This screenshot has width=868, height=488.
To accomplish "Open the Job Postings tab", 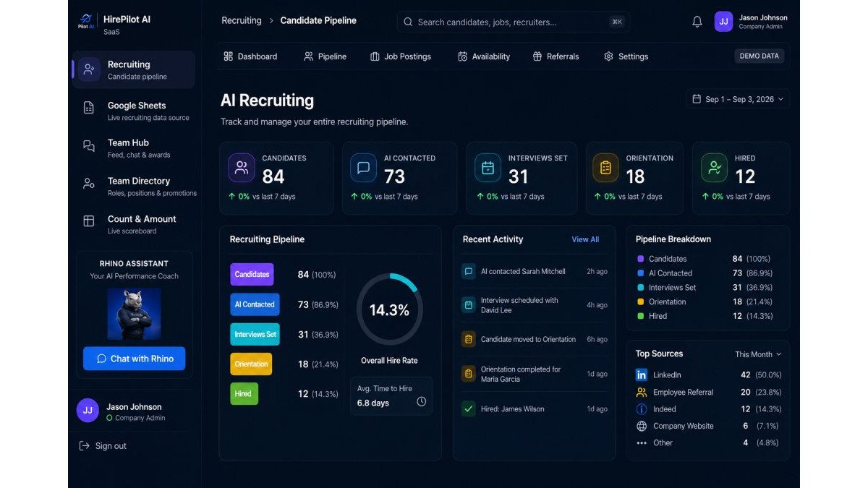I will coord(401,56).
